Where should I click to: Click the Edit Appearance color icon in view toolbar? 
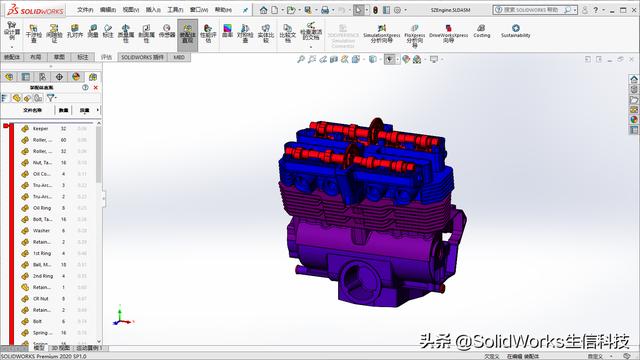pos(406,60)
